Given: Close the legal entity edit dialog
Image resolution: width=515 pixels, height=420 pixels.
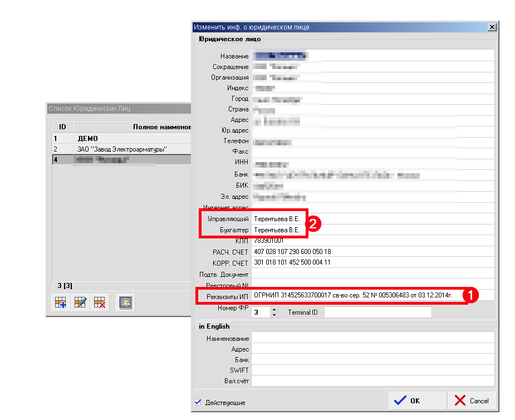Looking at the screenshot, I should [492, 27].
